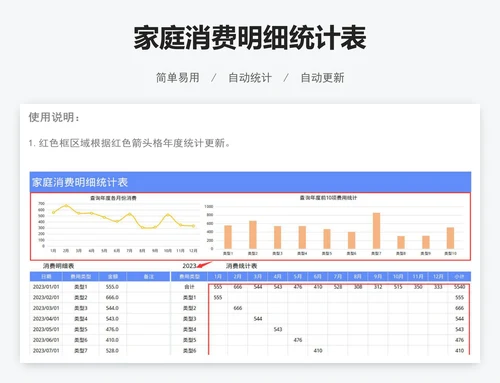Viewport: 500px width, 383px height.
Task: Select the amount cell 555.0
Action: coord(112,287)
